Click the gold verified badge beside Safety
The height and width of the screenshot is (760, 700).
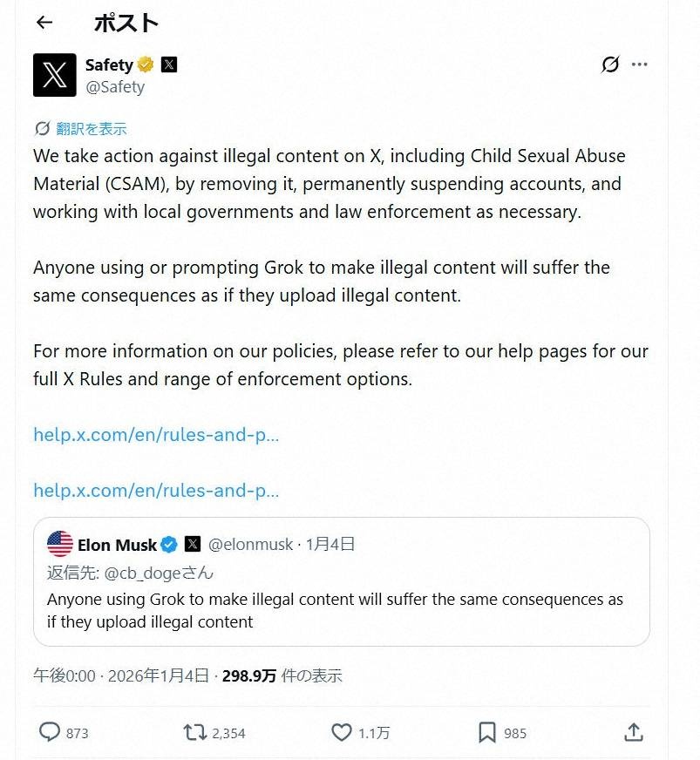[146, 64]
